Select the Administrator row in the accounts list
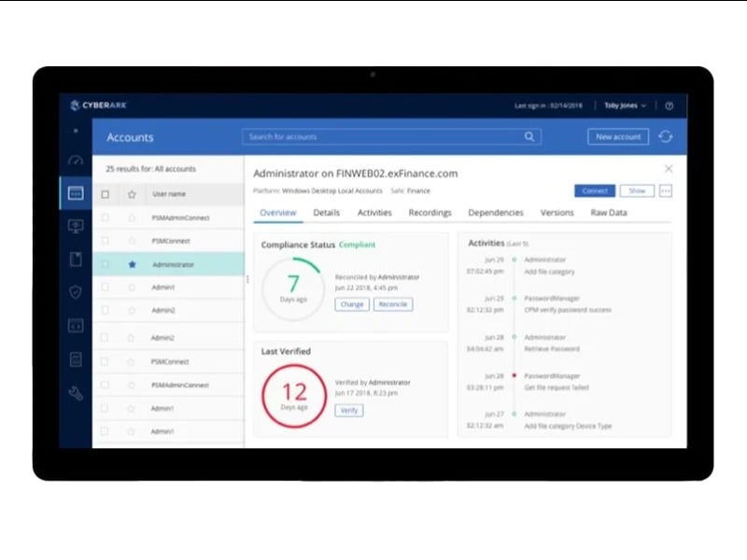Viewport: 747px width, 560px height. pyautogui.click(x=169, y=264)
